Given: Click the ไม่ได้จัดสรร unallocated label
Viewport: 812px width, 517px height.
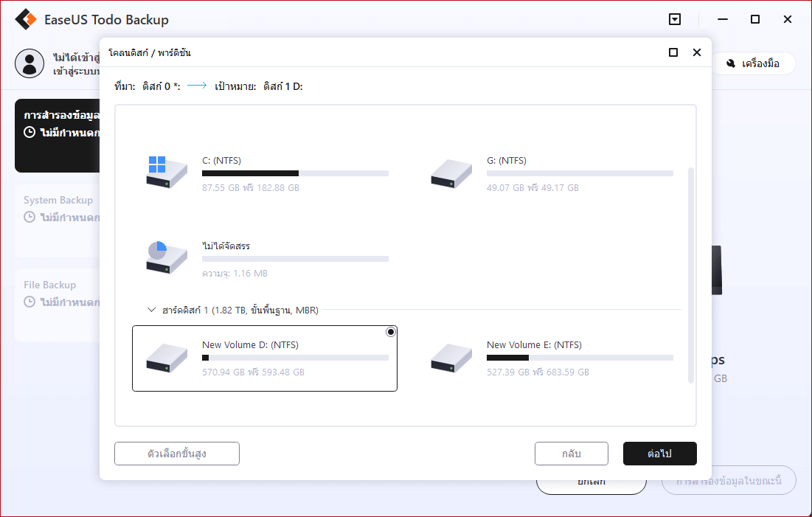Looking at the screenshot, I should tap(226, 246).
